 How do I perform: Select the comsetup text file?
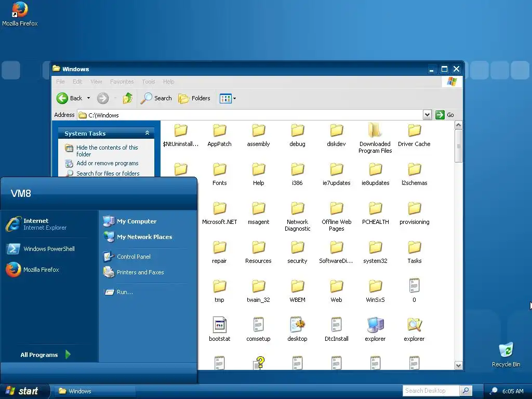tap(259, 329)
